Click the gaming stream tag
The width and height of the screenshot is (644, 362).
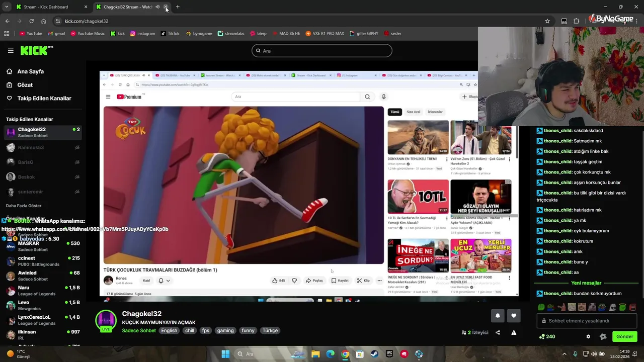(x=225, y=330)
